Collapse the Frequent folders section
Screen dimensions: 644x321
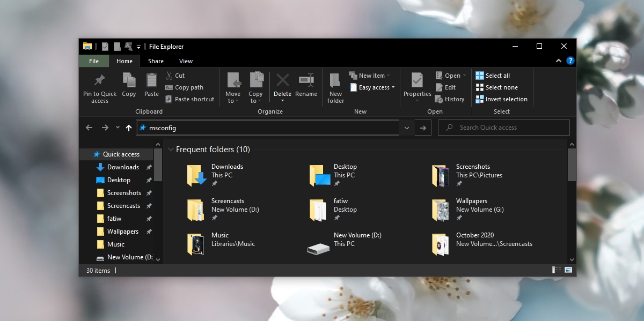[x=171, y=150]
